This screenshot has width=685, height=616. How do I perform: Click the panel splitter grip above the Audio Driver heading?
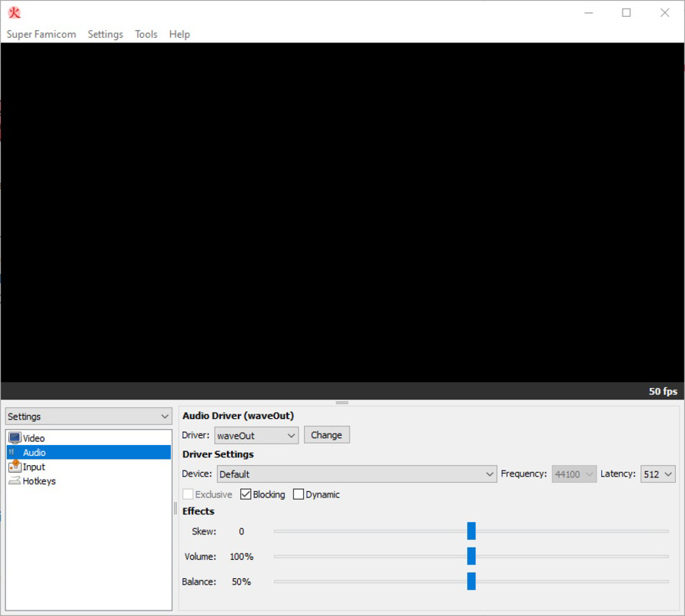point(342,403)
